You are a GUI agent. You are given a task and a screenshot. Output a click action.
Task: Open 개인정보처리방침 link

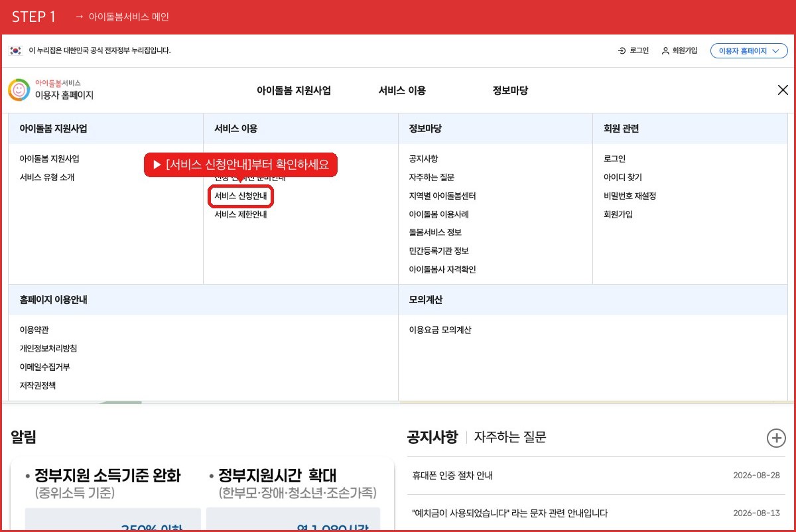click(48, 349)
